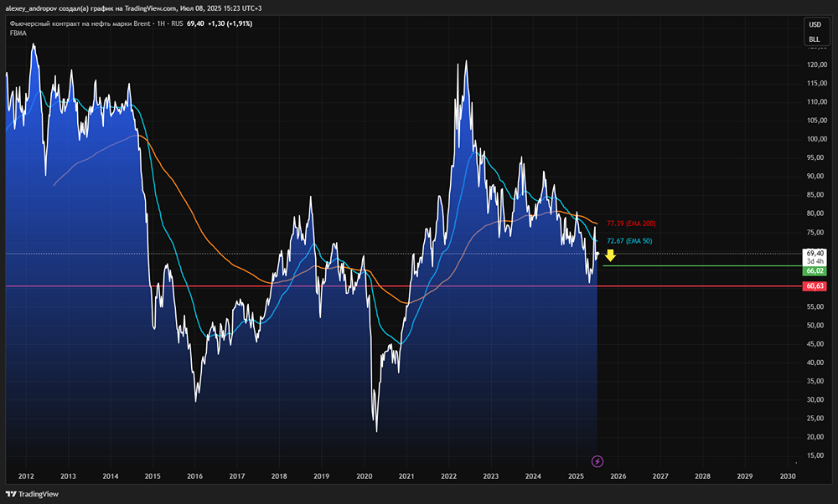Click the +1,30 (+1,91%) change value
838x504 pixels.
[230, 23]
